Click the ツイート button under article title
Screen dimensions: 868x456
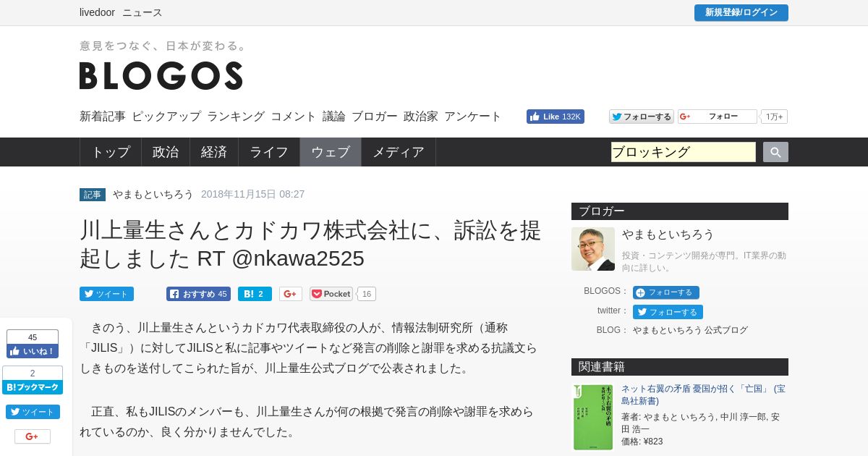pyautogui.click(x=106, y=294)
